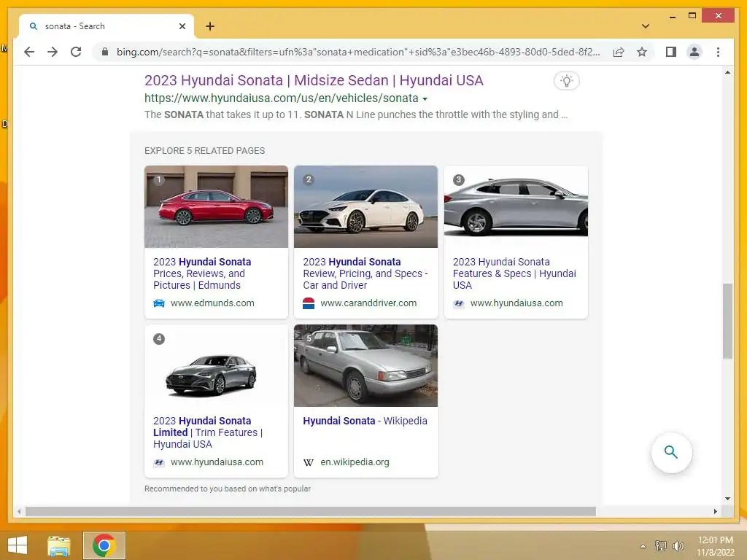Click en.wikipedia.org source text
This screenshot has height=560, width=747.
click(x=355, y=462)
